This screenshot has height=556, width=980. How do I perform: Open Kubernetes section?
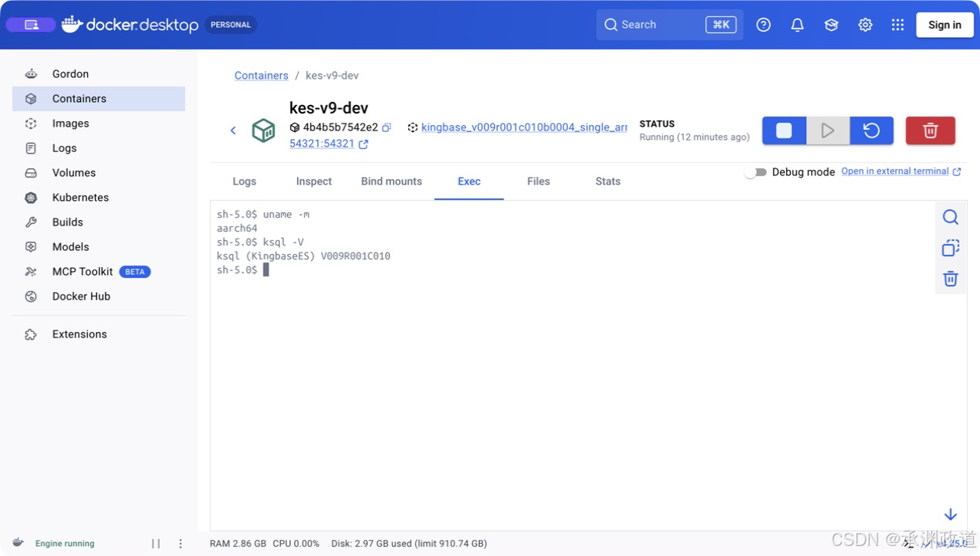tap(99, 198)
